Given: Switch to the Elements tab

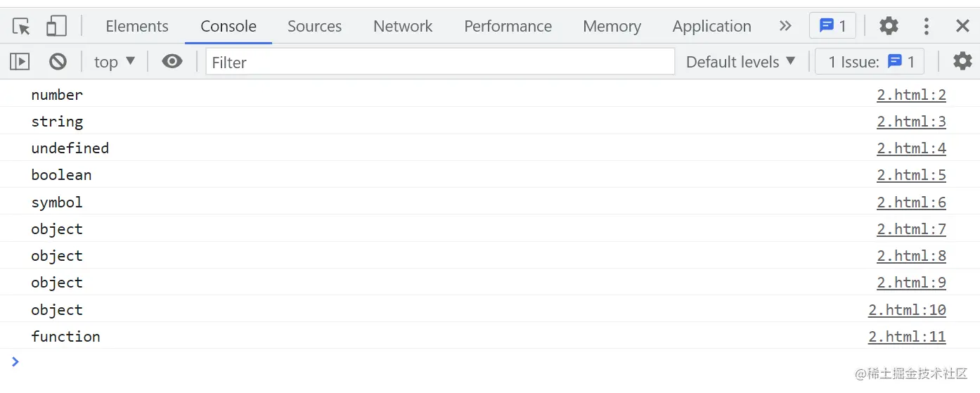Looking at the screenshot, I should [137, 27].
